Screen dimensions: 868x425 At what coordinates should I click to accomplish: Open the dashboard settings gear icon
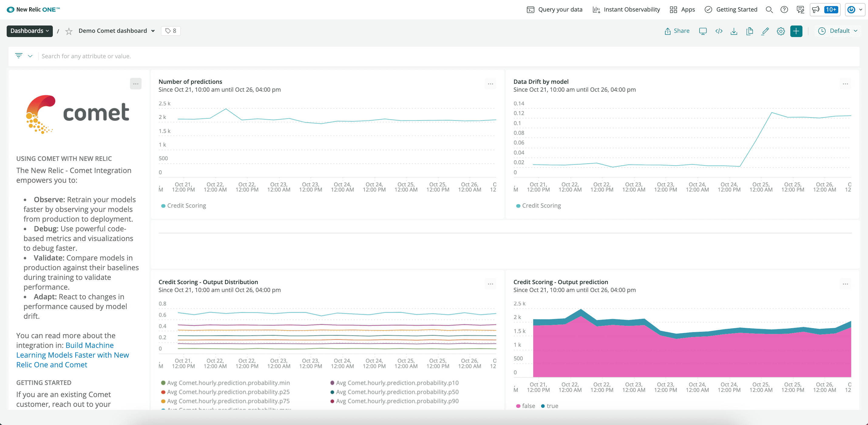point(781,31)
